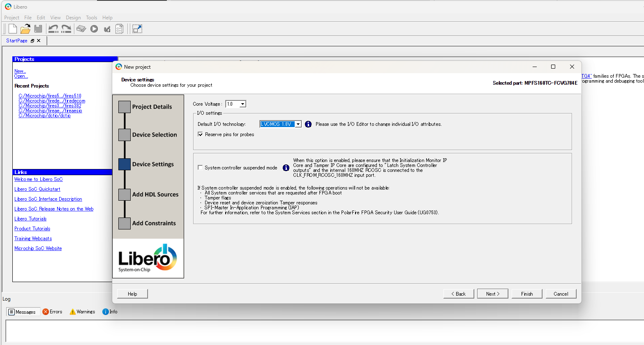This screenshot has width=644, height=345.
Task: Click the Add Constraints step square
Action: click(125, 223)
